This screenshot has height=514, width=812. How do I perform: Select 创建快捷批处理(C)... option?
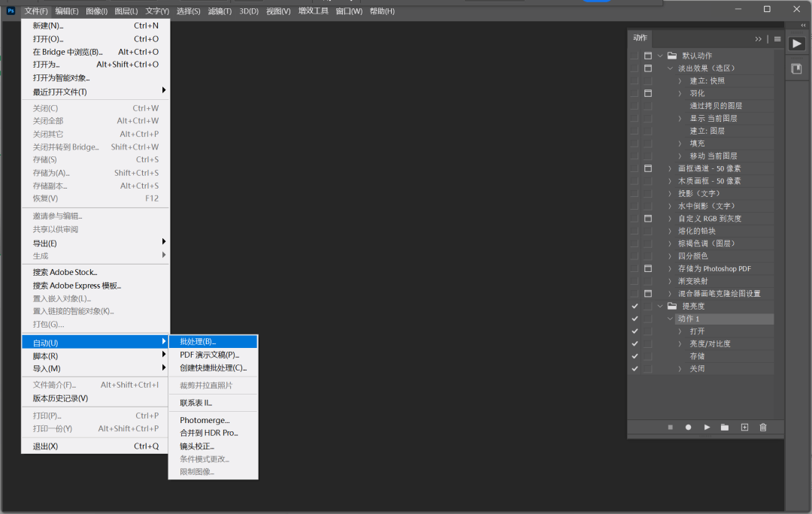(x=213, y=368)
